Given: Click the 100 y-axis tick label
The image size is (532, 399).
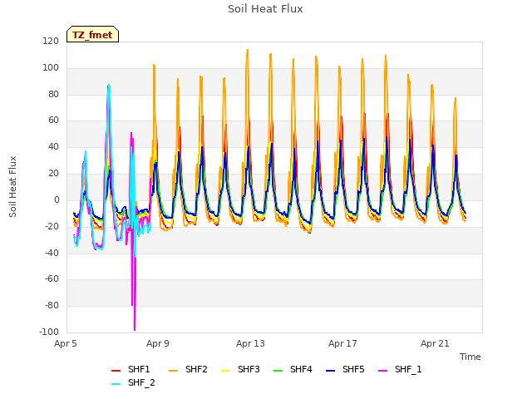Looking at the screenshot, I should [51, 68].
